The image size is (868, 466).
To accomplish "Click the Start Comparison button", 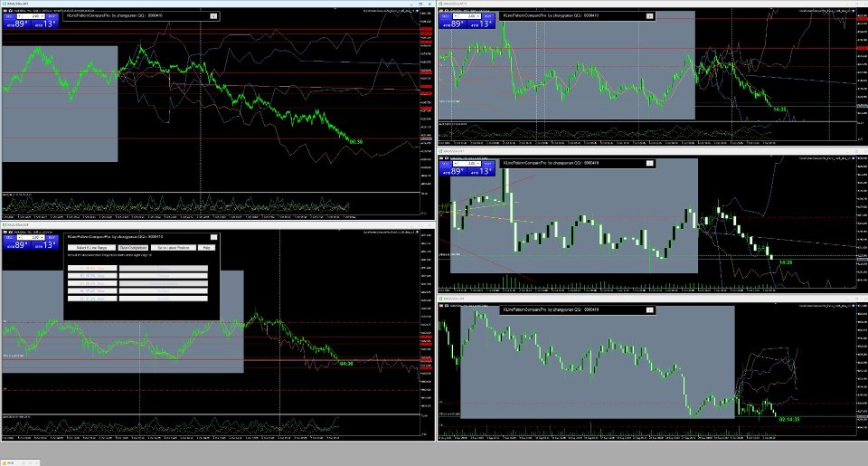I will (x=134, y=248).
